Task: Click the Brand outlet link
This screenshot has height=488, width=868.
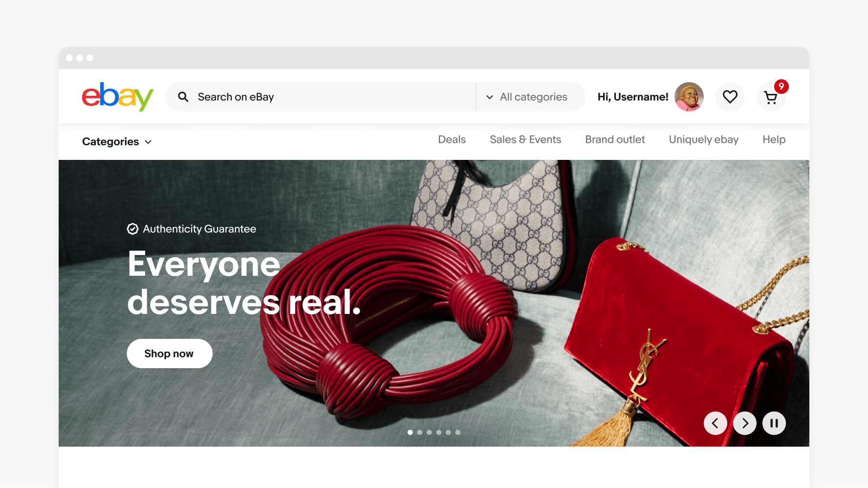Action: 615,140
